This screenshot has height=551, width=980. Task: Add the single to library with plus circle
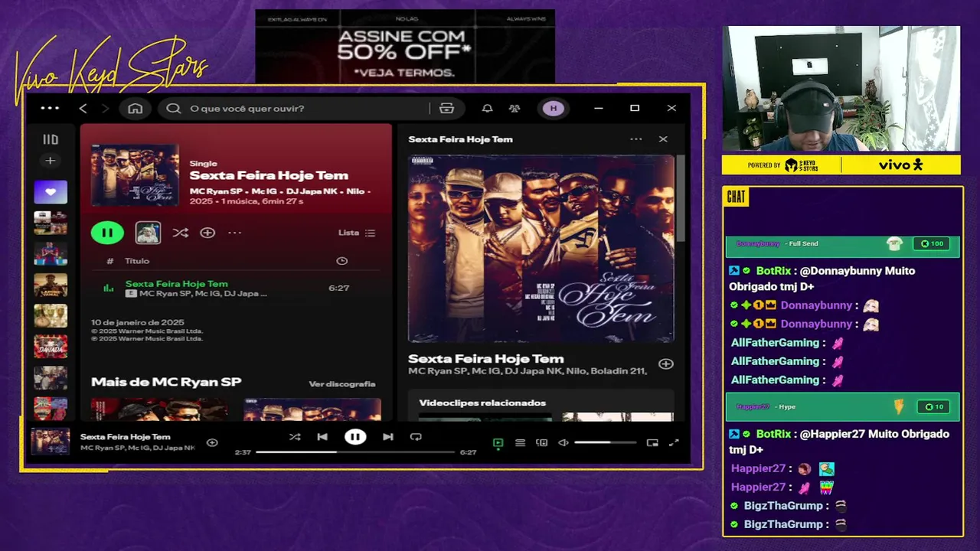(x=207, y=233)
